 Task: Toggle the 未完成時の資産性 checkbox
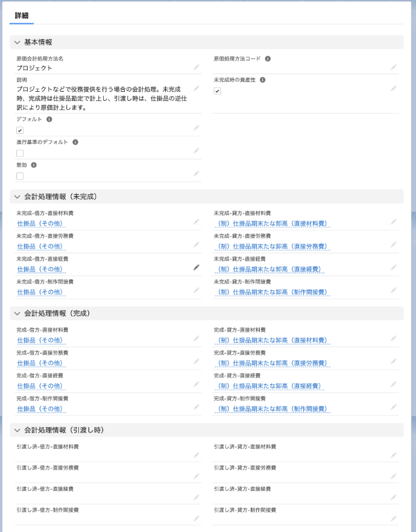[x=217, y=91]
